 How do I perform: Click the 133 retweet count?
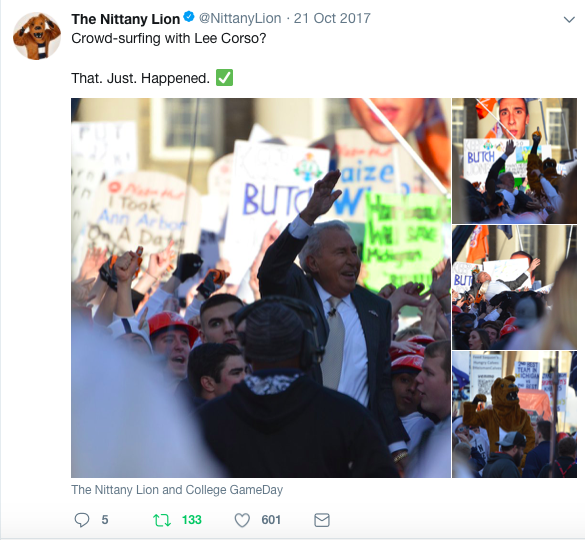click(192, 520)
